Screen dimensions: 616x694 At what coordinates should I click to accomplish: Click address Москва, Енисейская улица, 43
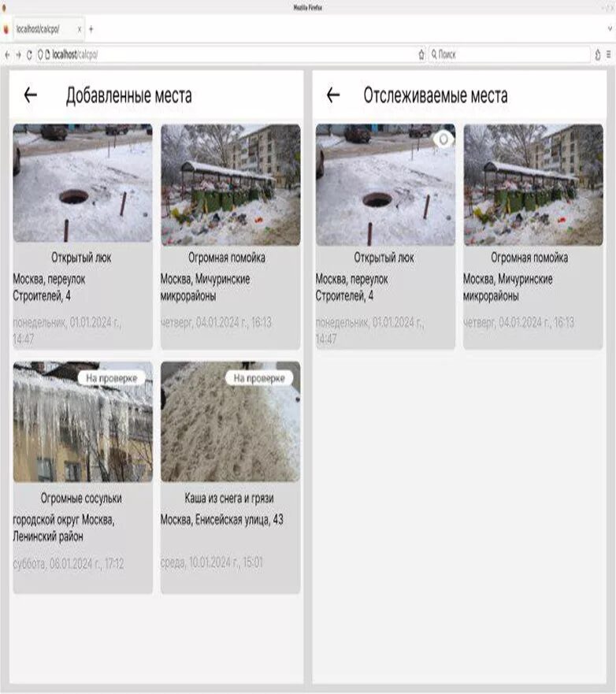[x=221, y=520]
